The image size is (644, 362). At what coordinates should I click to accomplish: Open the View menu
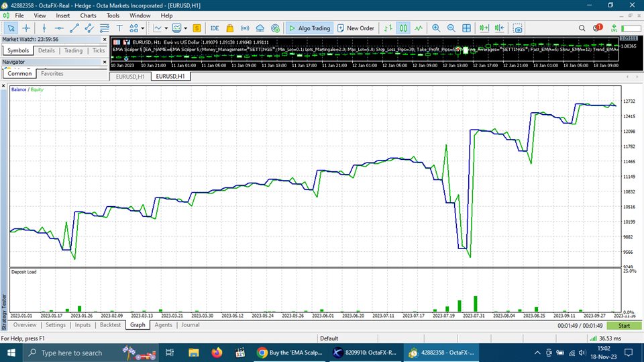click(40, 15)
